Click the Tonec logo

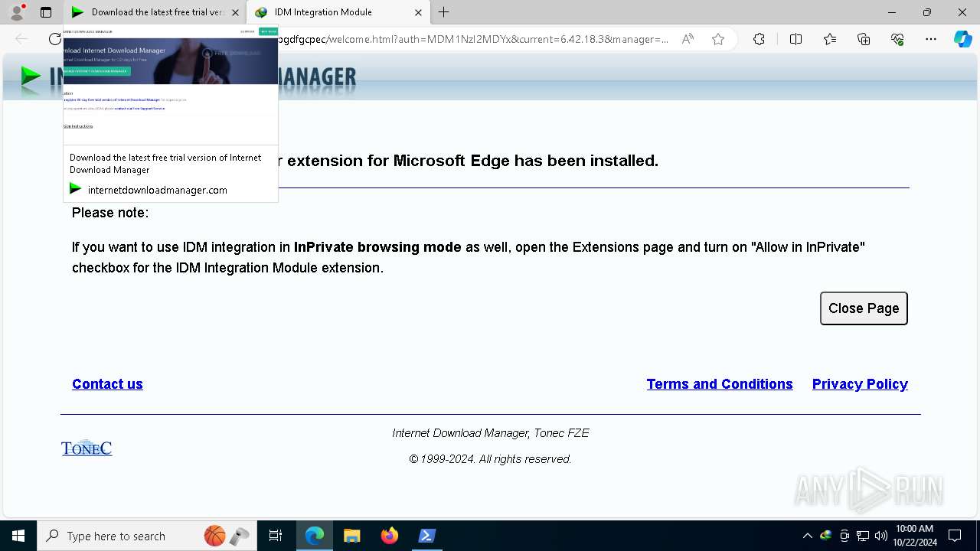[x=87, y=448]
